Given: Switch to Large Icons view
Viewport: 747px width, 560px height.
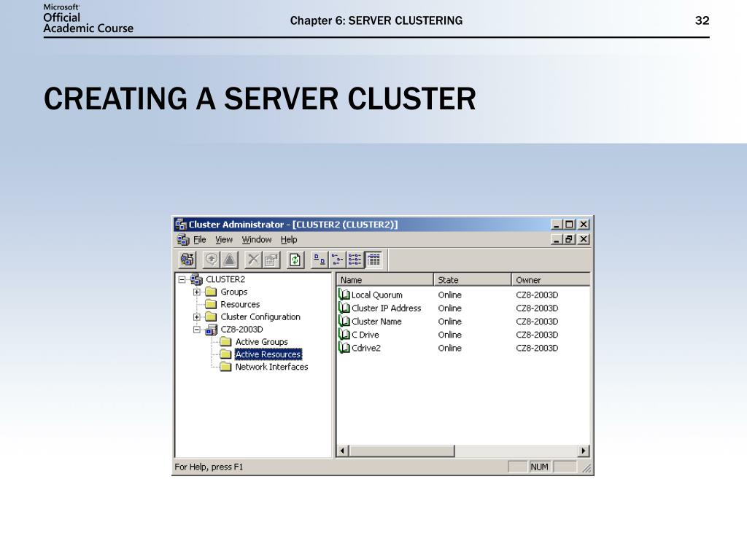Looking at the screenshot, I should click(x=320, y=259).
